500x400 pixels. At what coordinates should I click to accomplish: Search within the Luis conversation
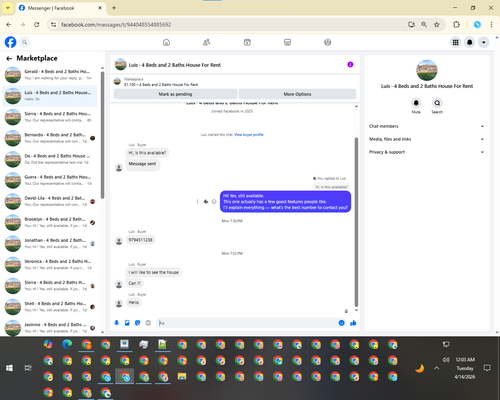437,103
